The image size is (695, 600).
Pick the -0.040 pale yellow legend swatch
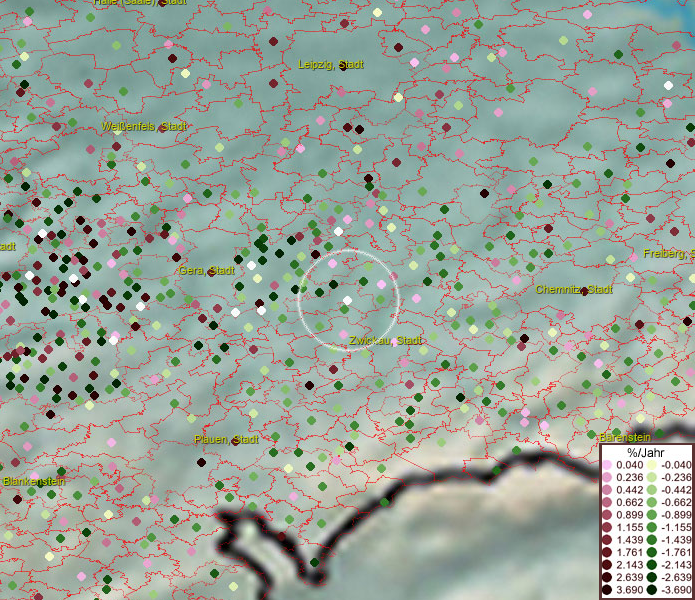652,465
